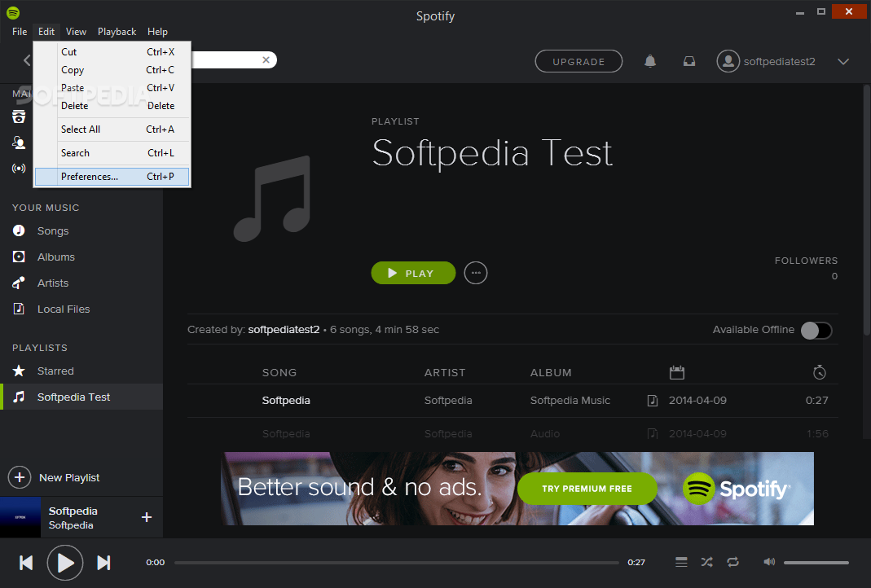Image resolution: width=871 pixels, height=588 pixels.
Task: Sort by the clock duration column icon
Action: pyautogui.click(x=820, y=372)
